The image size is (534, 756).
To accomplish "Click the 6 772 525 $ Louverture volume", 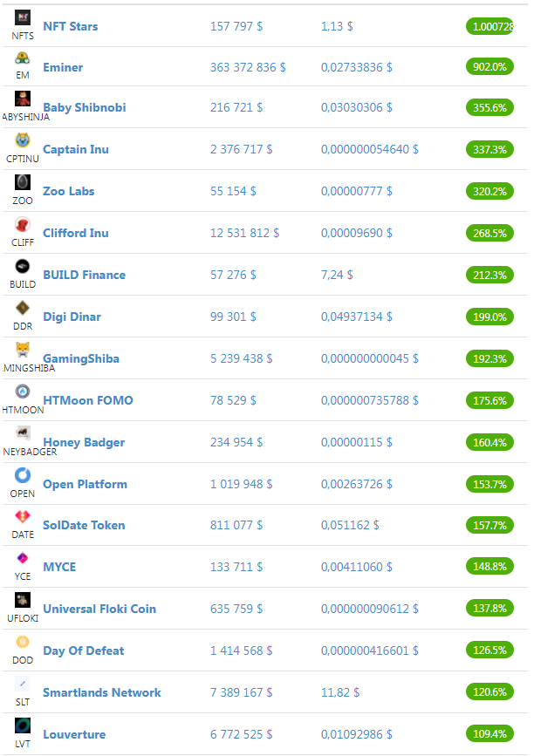I will [241, 735].
